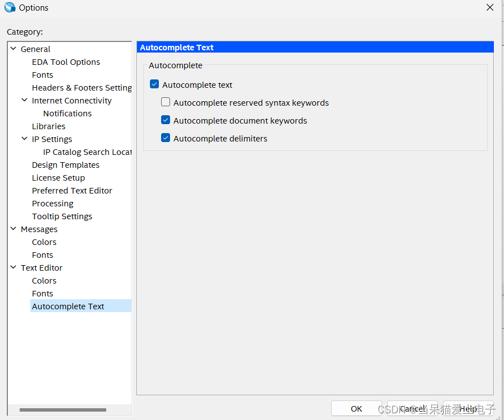Click the Quartus Options window icon
The height and width of the screenshot is (420, 504).
(10, 7)
